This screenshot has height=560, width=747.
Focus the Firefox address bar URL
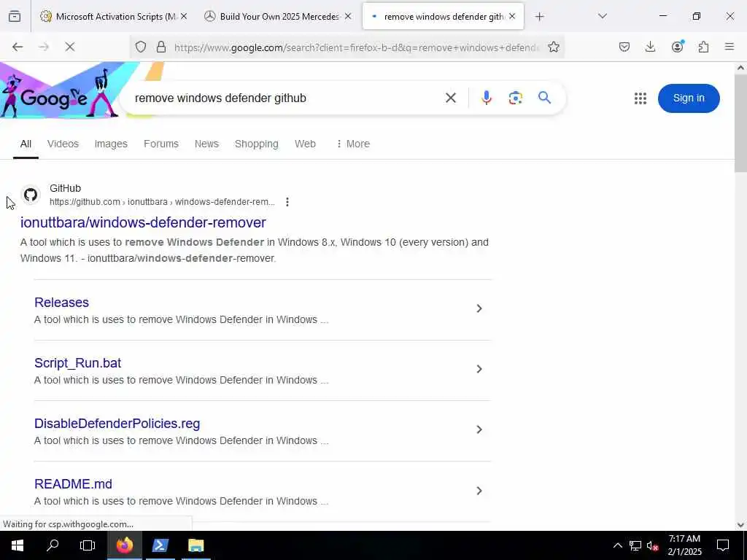356,47
